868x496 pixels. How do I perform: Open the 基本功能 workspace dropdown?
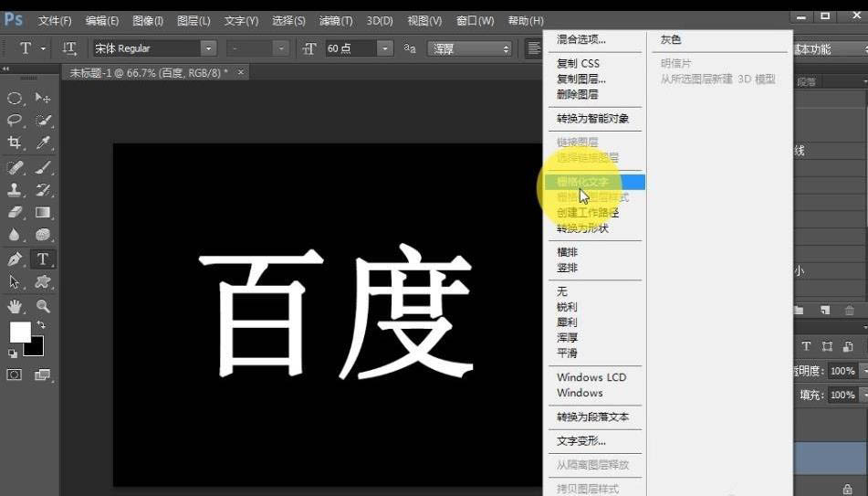tap(831, 48)
